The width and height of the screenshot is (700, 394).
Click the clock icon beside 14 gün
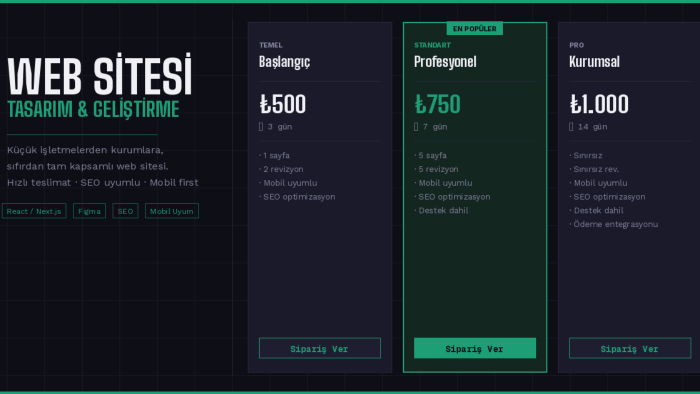tap(571, 127)
